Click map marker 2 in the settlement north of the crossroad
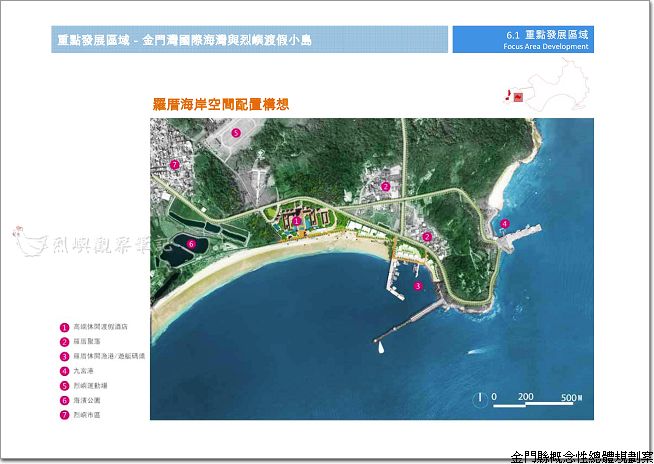 [385, 187]
